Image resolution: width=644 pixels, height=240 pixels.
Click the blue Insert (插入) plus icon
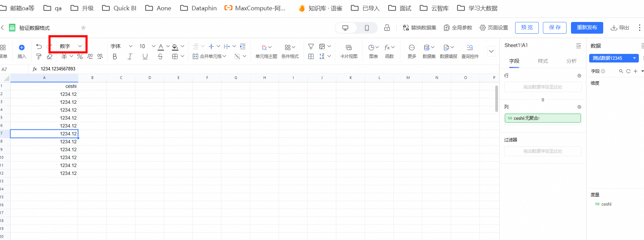coord(22,48)
